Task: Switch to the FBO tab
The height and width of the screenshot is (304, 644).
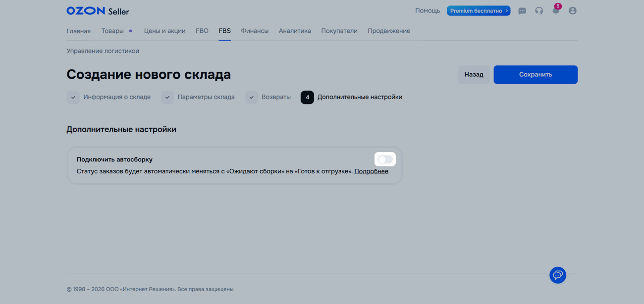Action: [x=202, y=31]
